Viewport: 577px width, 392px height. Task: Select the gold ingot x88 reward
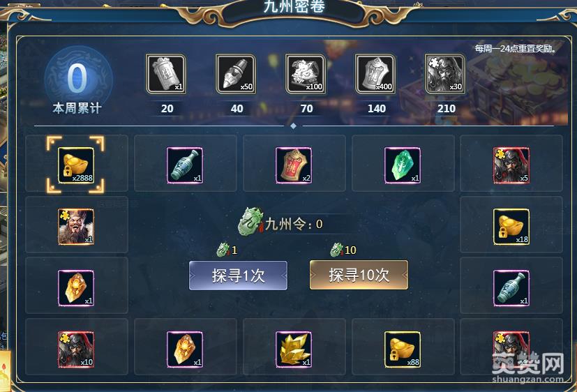(x=402, y=349)
